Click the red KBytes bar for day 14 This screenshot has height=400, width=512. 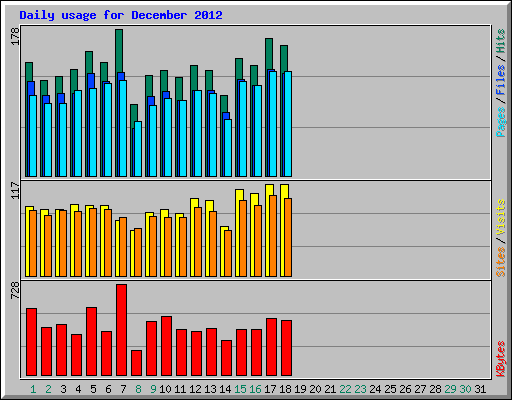tap(226, 358)
